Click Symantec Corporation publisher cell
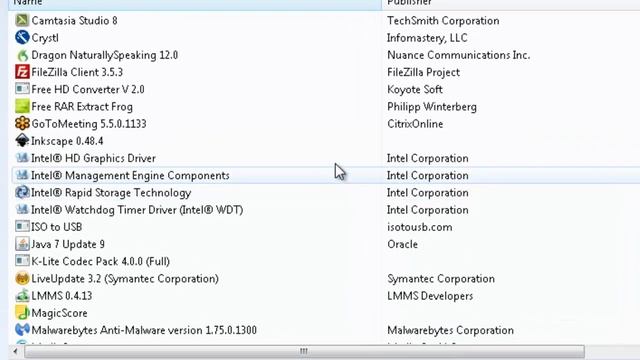 point(441,278)
